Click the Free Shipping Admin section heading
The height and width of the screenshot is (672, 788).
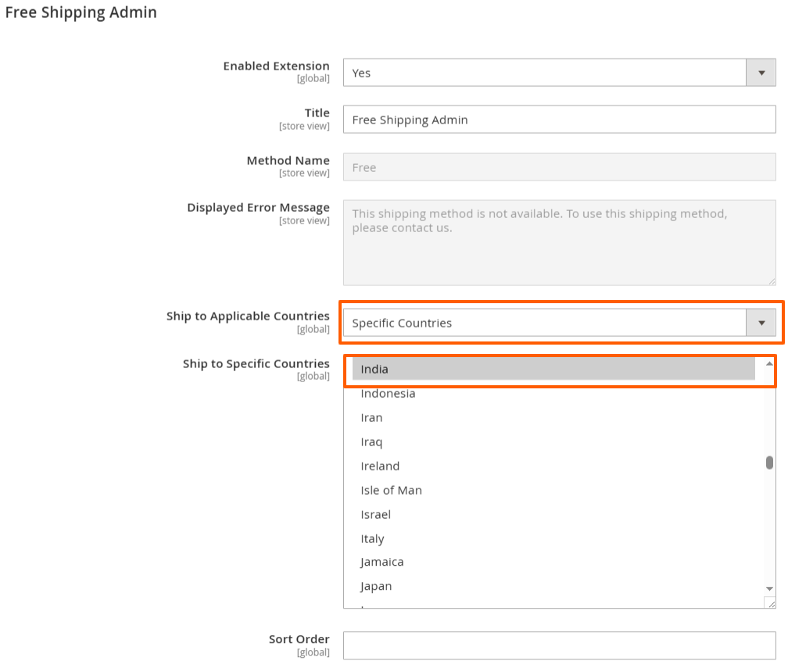click(81, 12)
